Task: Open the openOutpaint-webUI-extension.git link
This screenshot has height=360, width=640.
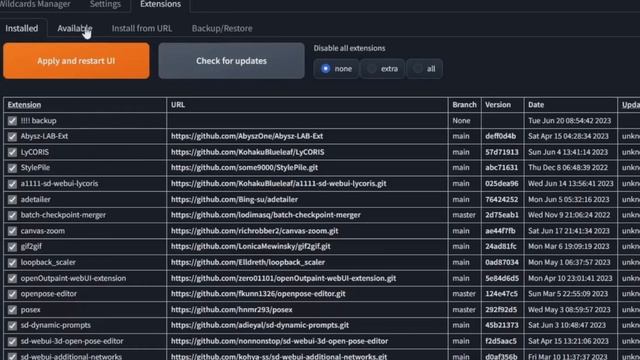Action: (x=283, y=278)
